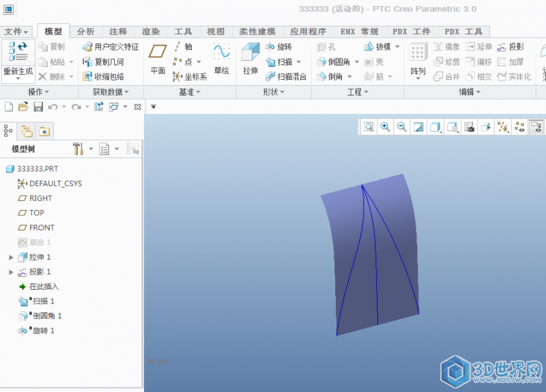Select the Coordinate System (坐标系) tool
This screenshot has height=392, width=546.
point(190,76)
